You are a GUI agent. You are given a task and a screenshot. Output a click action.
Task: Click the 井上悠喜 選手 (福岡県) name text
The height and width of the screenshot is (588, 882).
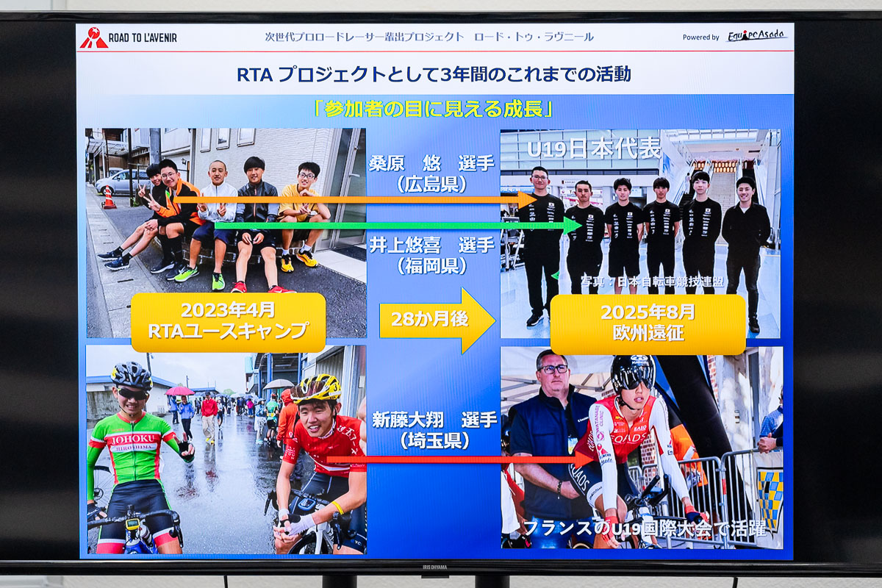click(431, 255)
